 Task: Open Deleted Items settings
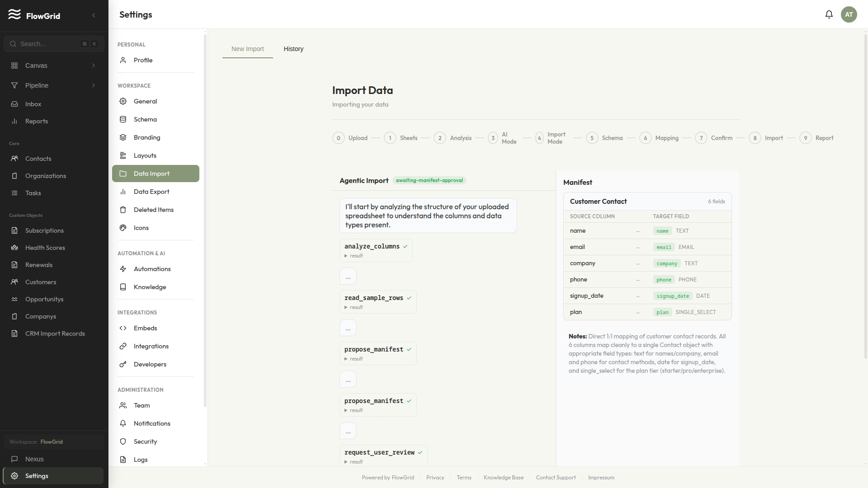156,210
